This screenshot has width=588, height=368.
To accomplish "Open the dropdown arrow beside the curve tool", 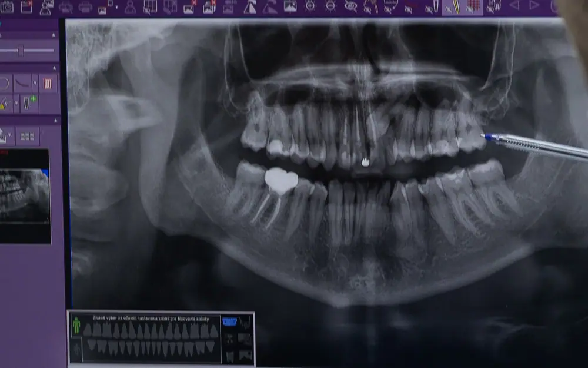I will coord(35,84).
